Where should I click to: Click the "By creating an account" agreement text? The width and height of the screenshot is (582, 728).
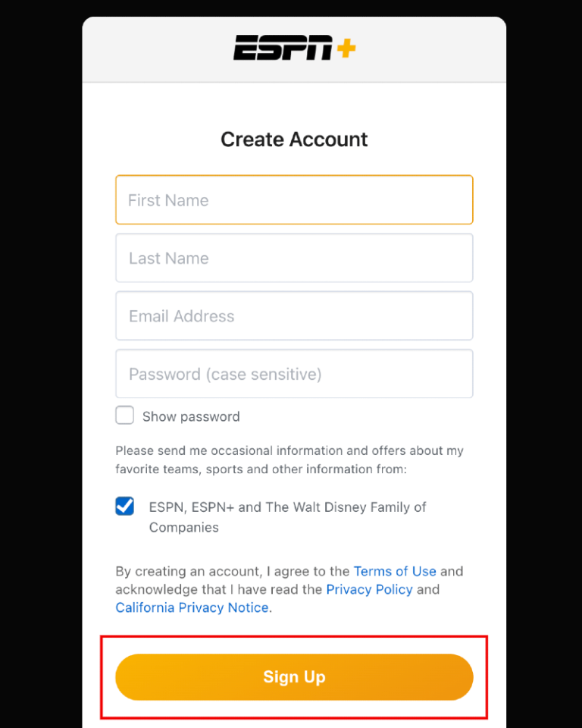click(x=232, y=571)
